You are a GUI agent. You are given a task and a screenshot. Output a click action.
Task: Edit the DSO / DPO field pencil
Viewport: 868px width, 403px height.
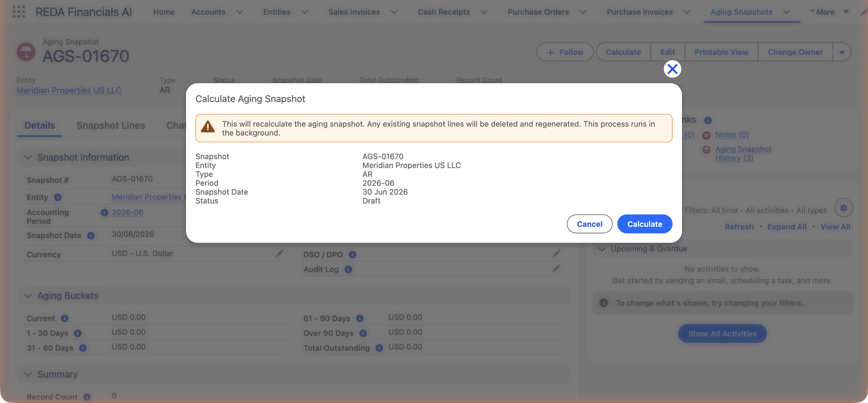point(556,254)
